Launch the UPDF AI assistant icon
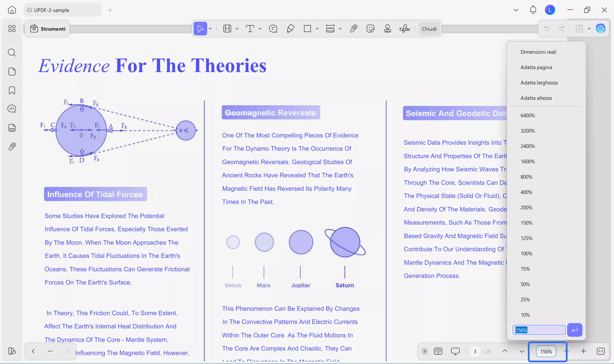 pyautogui.click(x=601, y=29)
